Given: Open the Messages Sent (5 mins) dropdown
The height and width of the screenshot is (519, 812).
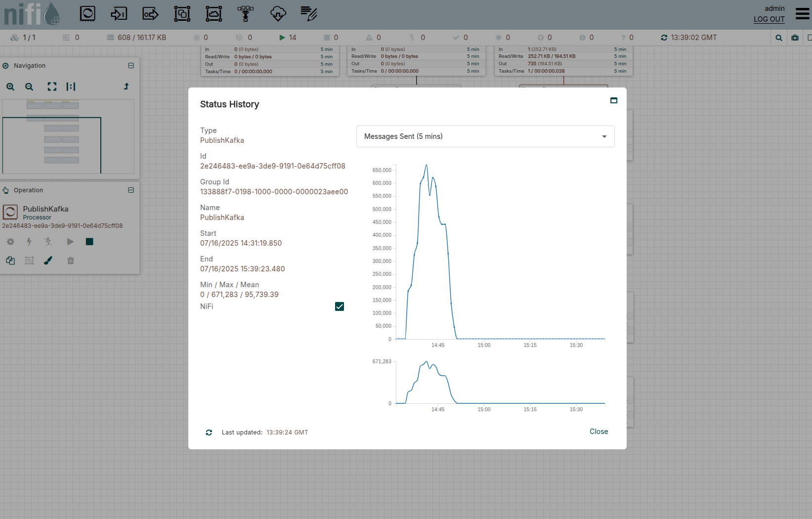Looking at the screenshot, I should [x=485, y=136].
